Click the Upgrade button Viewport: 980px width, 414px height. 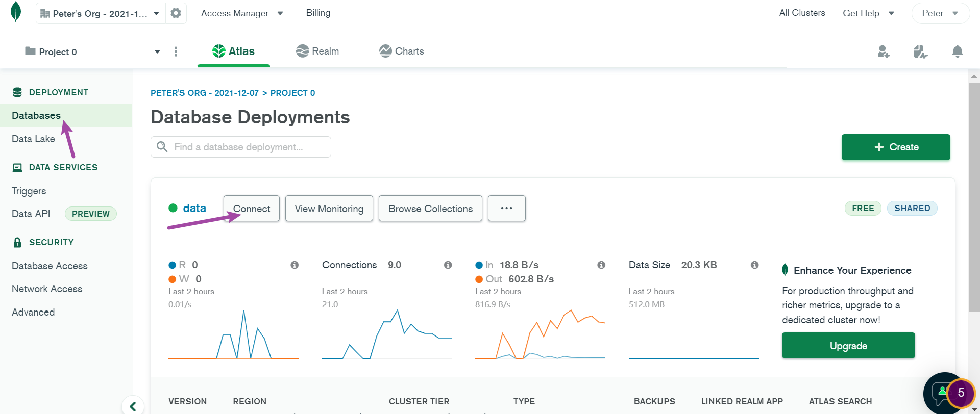click(x=848, y=346)
